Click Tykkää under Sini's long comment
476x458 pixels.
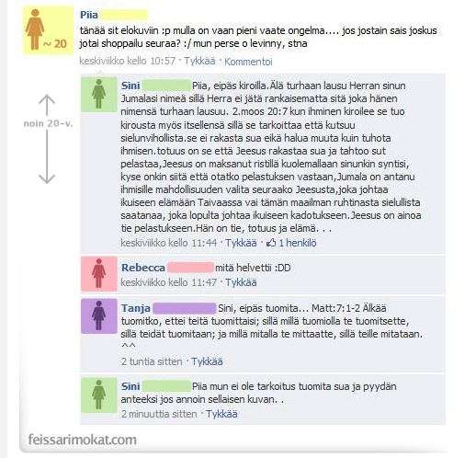[x=241, y=243]
